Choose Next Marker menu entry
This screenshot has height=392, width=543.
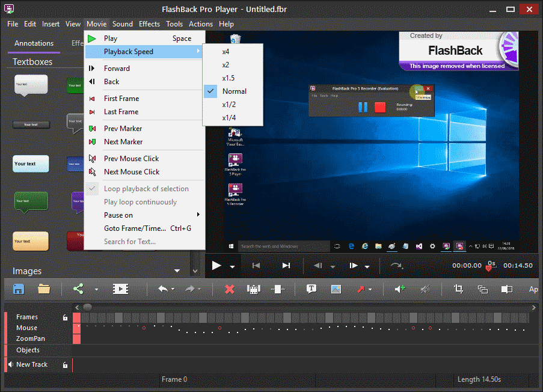(144, 142)
